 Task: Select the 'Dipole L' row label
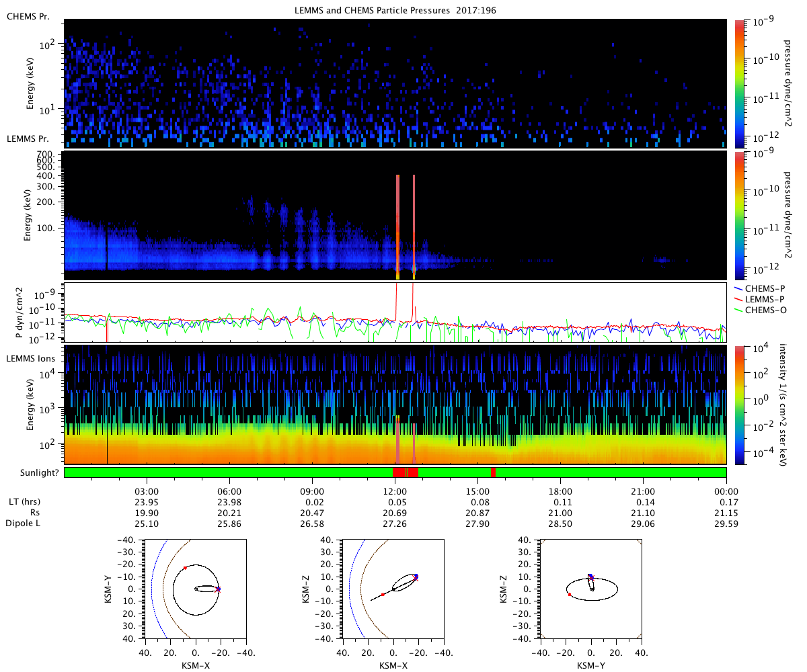(x=23, y=523)
